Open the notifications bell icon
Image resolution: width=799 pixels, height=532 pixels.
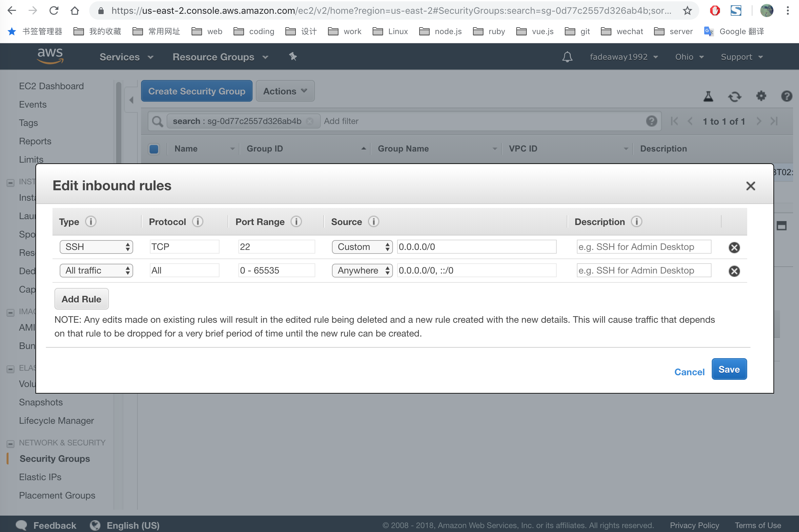pyautogui.click(x=567, y=57)
